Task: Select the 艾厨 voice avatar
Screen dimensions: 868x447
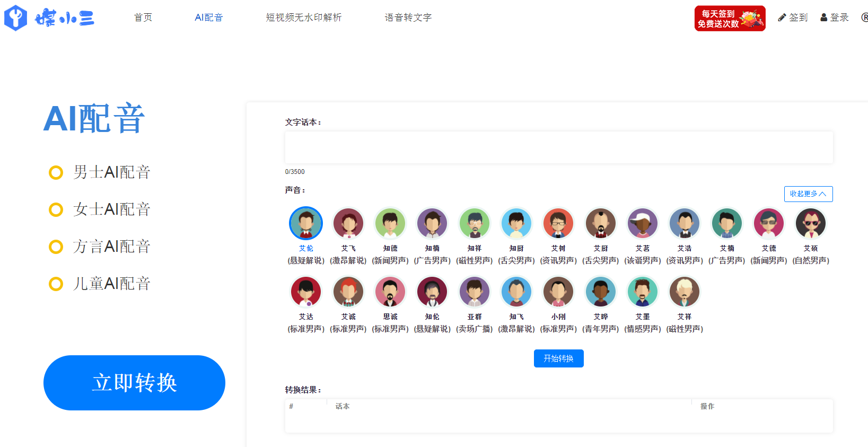Action: click(601, 223)
